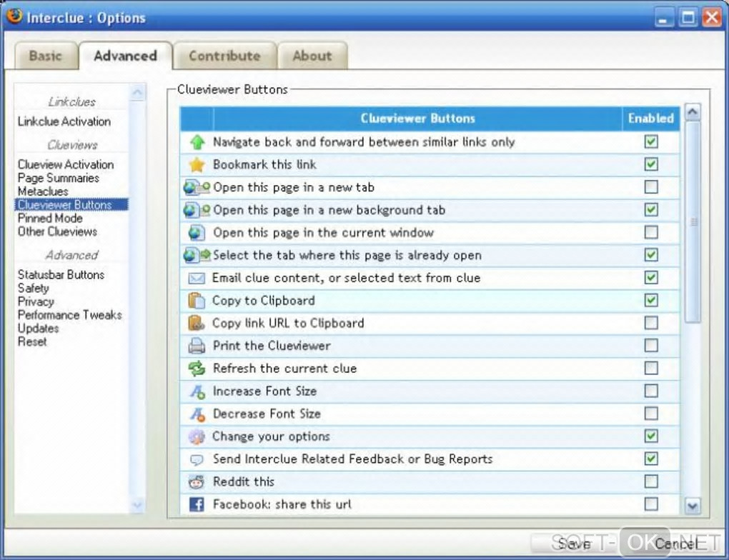Viewport: 729px width, 560px height.
Task: Uncheck Select the tab already open
Action: tap(651, 255)
